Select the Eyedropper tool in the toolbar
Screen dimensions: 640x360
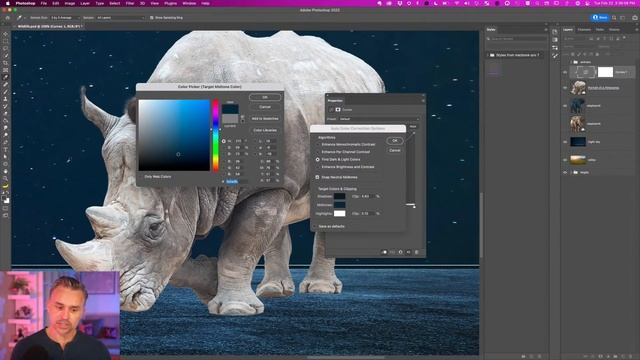tap(5, 77)
